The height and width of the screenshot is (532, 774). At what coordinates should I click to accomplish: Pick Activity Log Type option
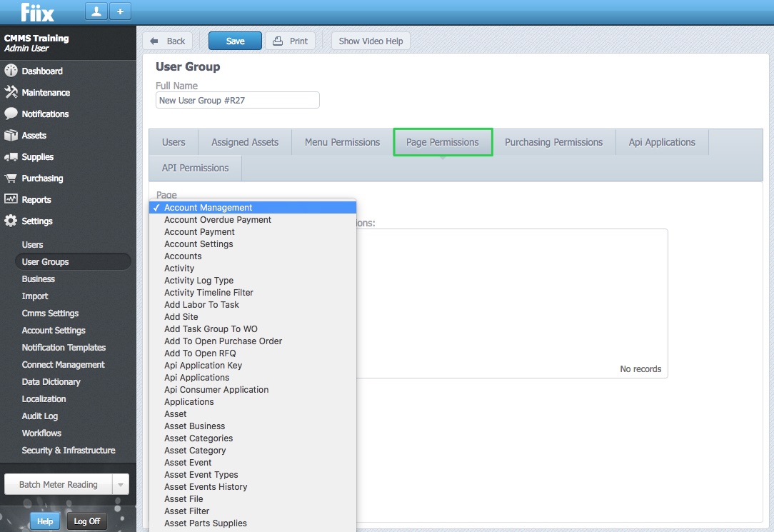pyautogui.click(x=253, y=281)
